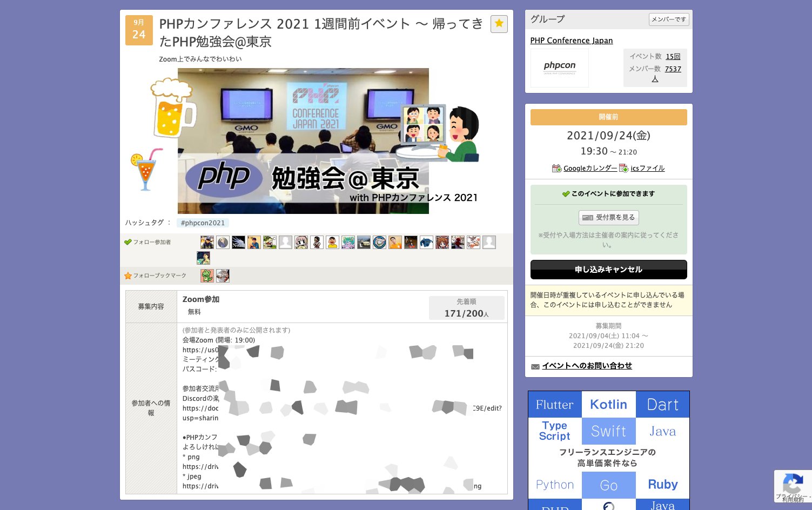
Task: Toggle the yellow star bookmark beside the event title
Action: (x=499, y=24)
